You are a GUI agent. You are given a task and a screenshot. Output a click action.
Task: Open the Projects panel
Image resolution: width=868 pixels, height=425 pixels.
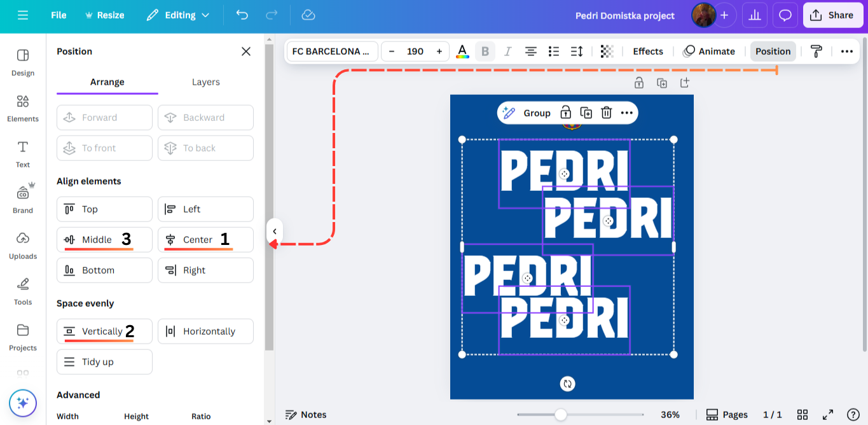pyautogui.click(x=23, y=337)
